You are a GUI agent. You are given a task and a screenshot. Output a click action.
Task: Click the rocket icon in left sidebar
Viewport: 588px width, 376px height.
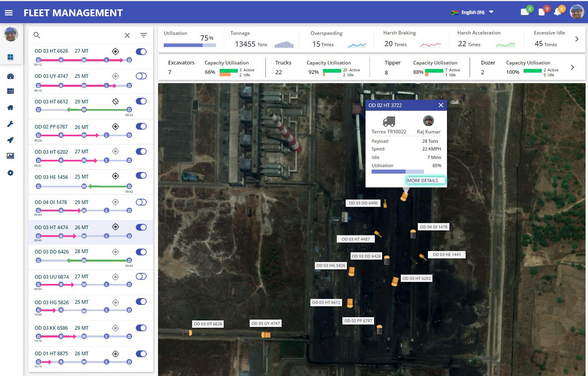click(11, 140)
